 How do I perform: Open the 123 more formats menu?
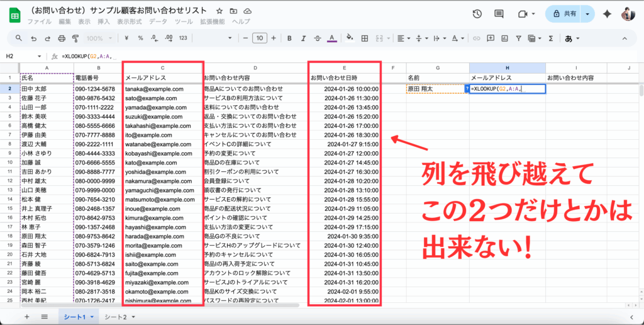pos(183,38)
